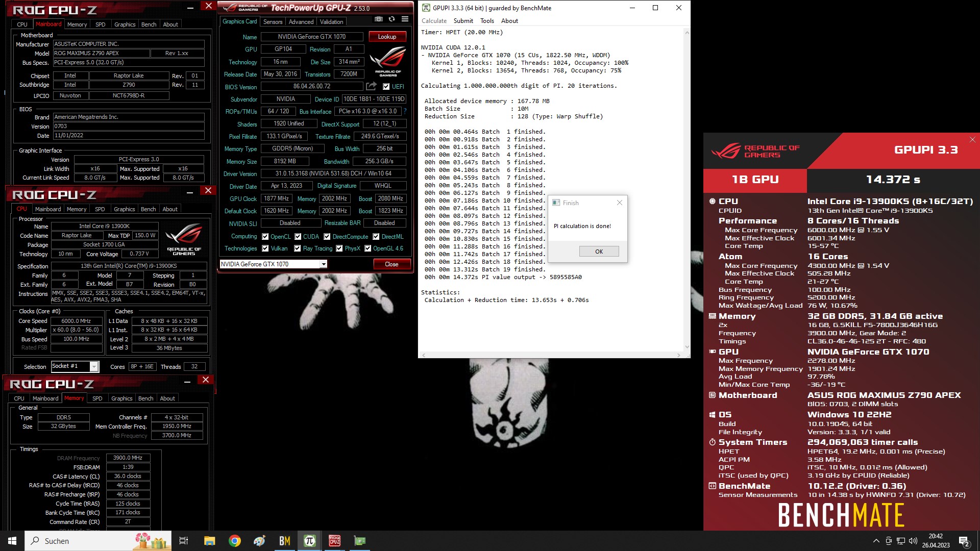The image size is (980, 551).
Task: Open File Explorer from the taskbar
Action: 210,541
